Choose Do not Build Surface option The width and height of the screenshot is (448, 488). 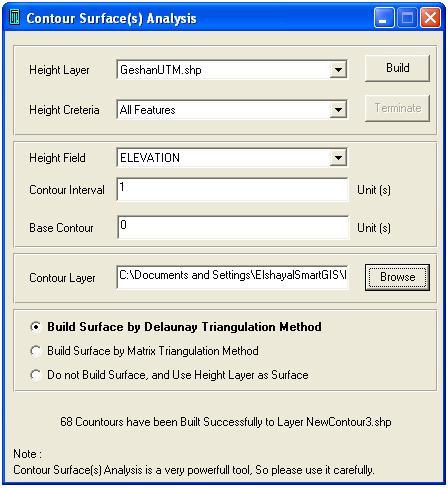click(35, 375)
